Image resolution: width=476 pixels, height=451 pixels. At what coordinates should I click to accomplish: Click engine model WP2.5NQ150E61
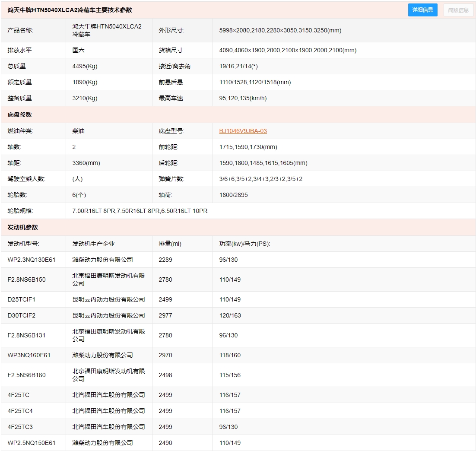point(32,443)
